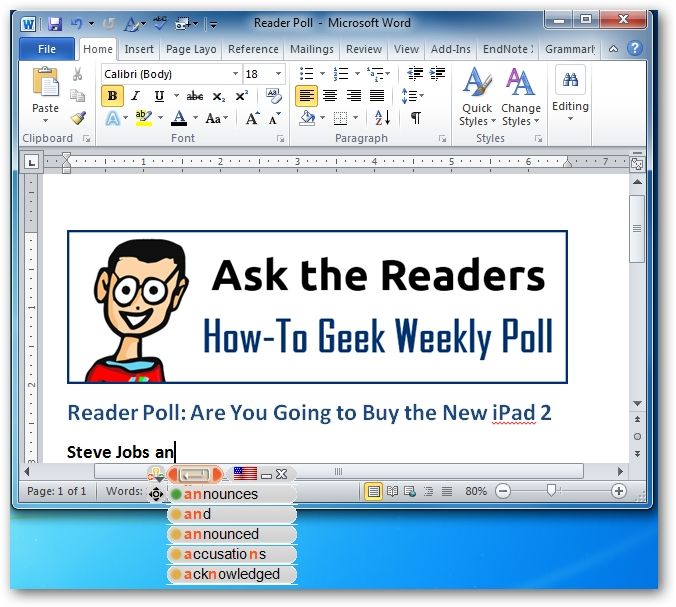
Task: Open line spacing dropdown
Action: 412,96
